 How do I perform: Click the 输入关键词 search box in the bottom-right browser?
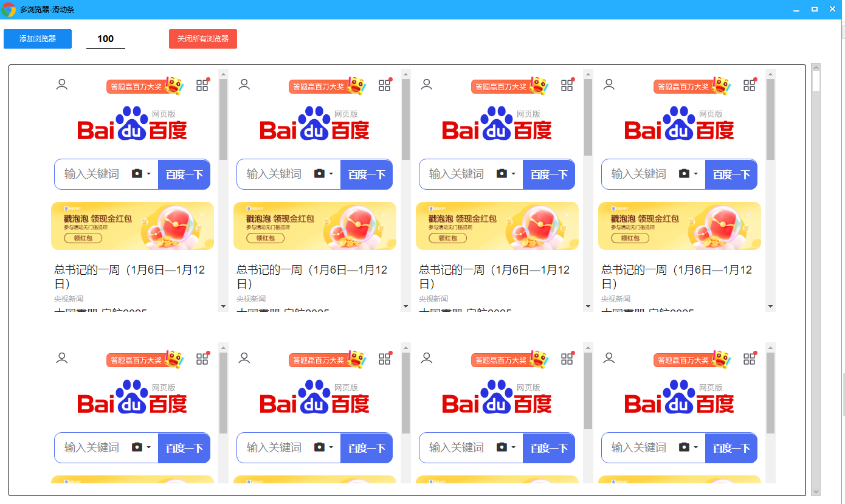point(638,447)
